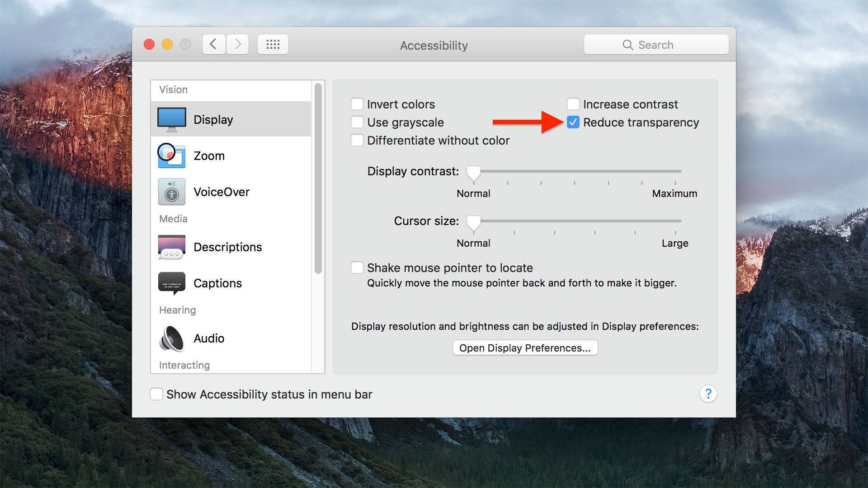Select the Vision Display menu item
Screen dimensions: 868x488
pos(231,118)
